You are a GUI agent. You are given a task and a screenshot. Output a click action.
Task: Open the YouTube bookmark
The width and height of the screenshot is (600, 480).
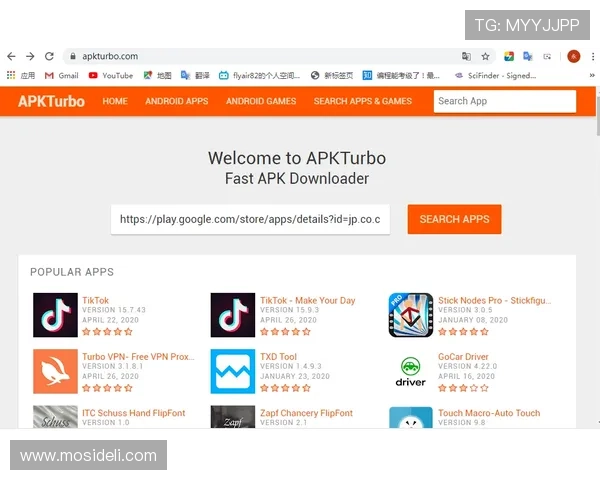(x=110, y=75)
